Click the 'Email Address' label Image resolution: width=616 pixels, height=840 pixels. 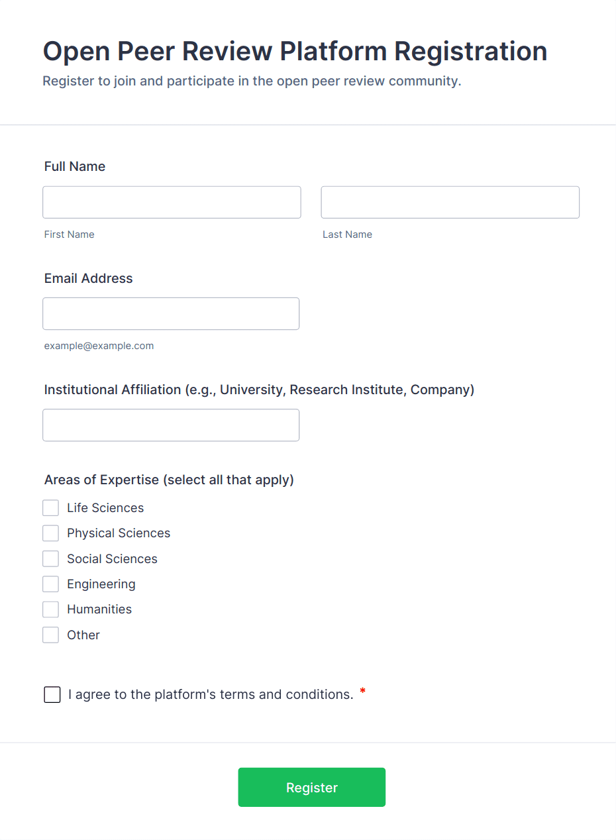tap(89, 278)
